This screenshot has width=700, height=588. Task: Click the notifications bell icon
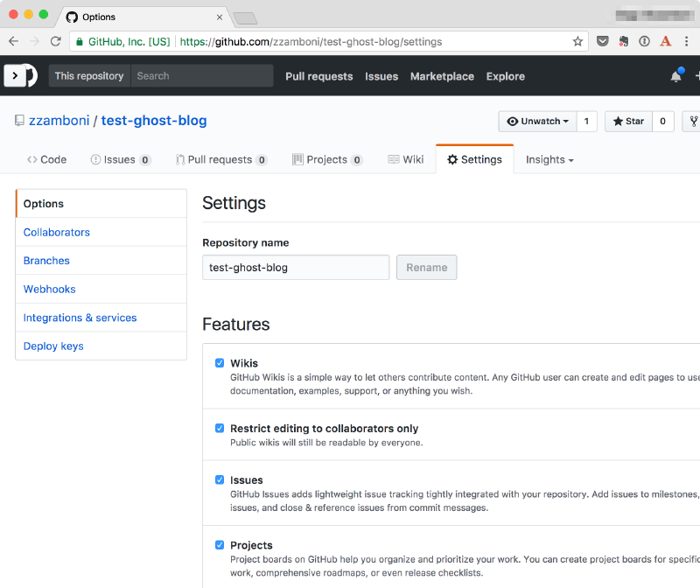point(675,76)
